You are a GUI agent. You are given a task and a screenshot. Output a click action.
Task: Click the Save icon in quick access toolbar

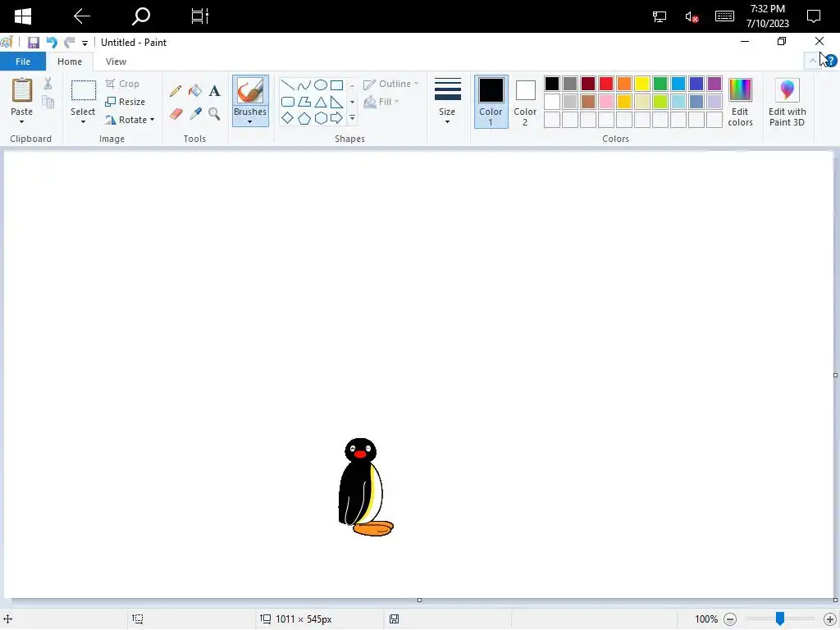point(33,43)
